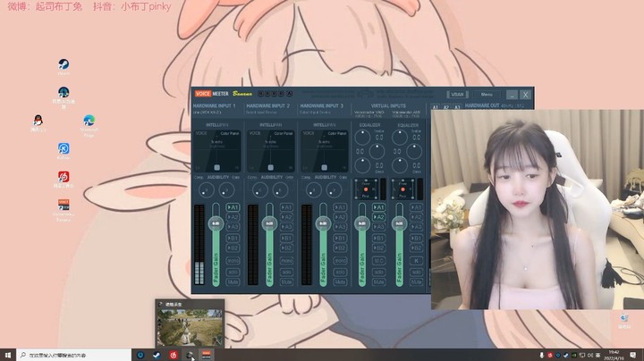Toggle M.C on first virtual input strip
644x361 pixels.
(x=378, y=261)
